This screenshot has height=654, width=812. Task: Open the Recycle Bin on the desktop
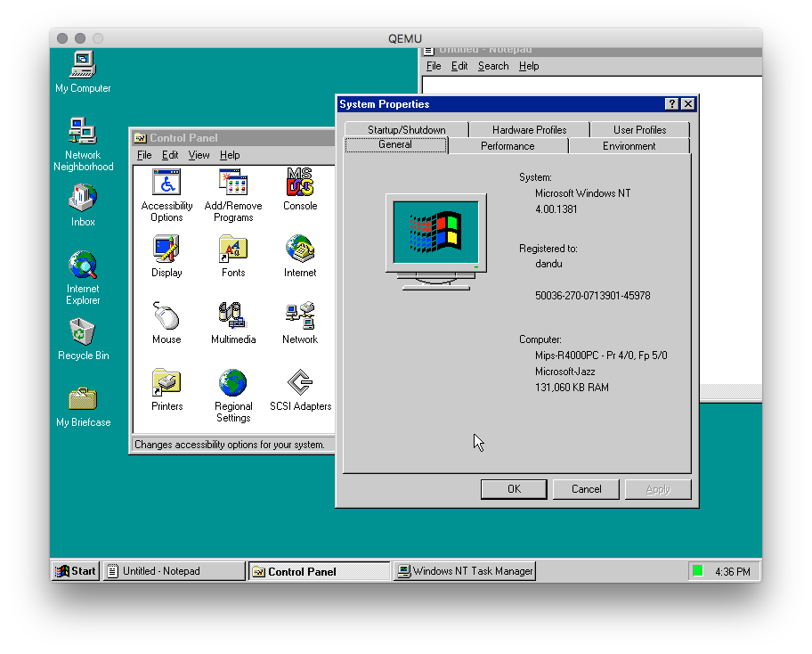[81, 331]
